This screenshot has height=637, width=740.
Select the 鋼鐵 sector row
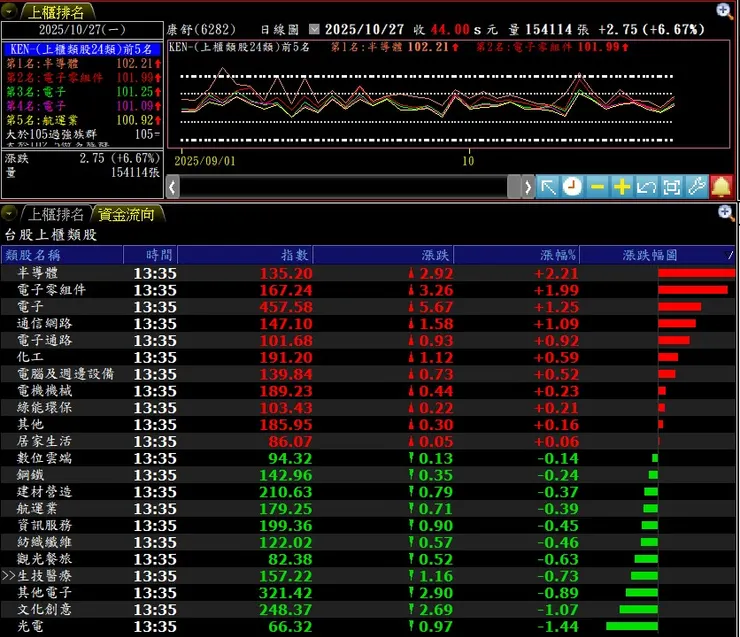[x=368, y=475]
